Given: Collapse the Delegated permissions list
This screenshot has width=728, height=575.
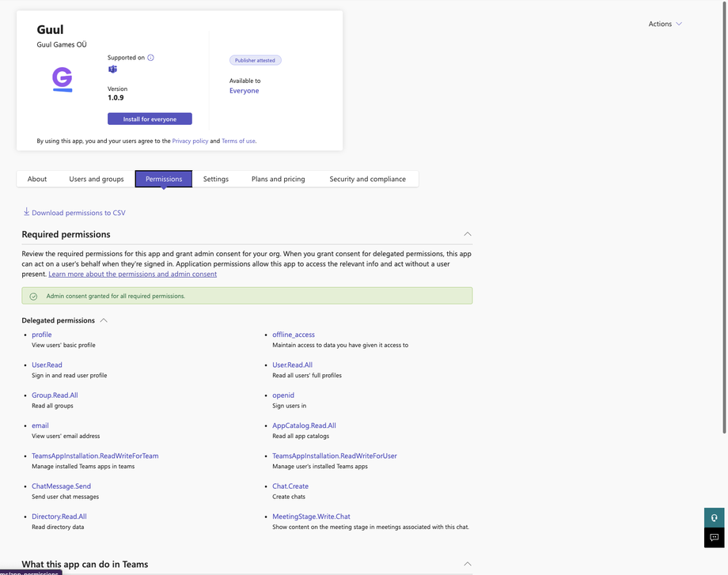Looking at the screenshot, I should tap(104, 320).
